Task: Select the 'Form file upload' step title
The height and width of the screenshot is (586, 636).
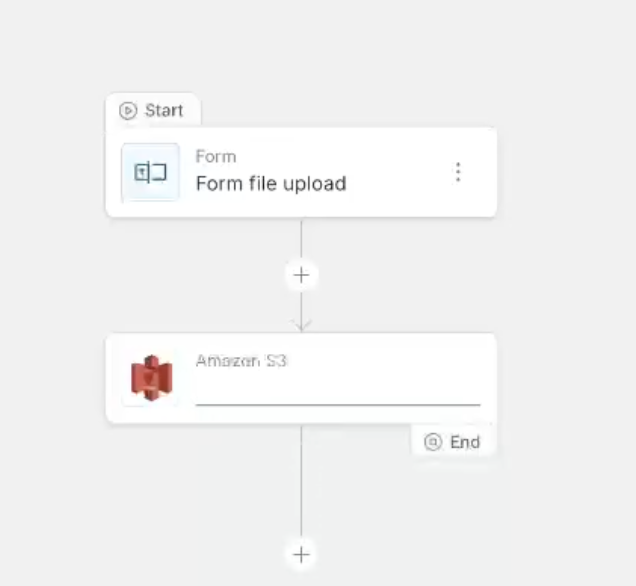Action: pyautogui.click(x=271, y=184)
